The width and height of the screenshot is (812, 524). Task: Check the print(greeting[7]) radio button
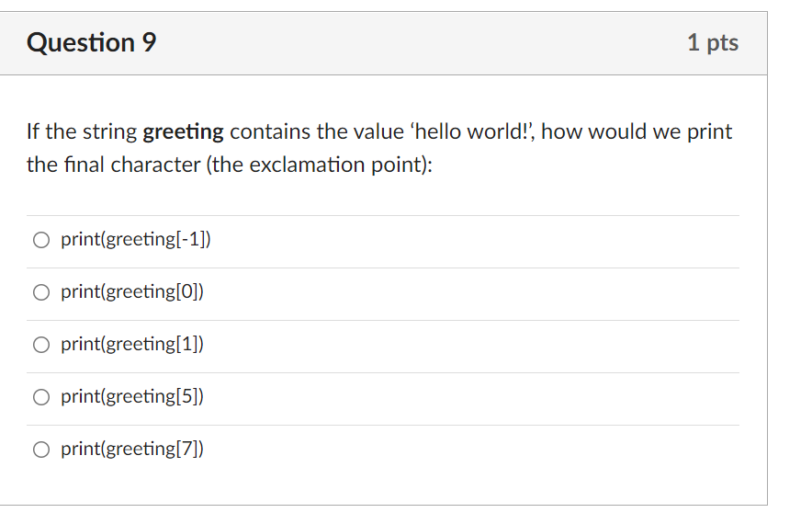coord(41,450)
